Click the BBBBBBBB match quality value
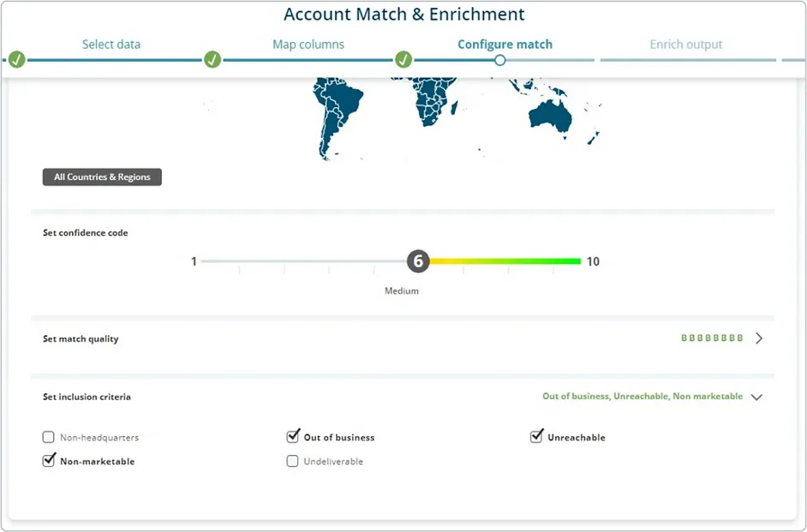807x532 pixels. (712, 338)
